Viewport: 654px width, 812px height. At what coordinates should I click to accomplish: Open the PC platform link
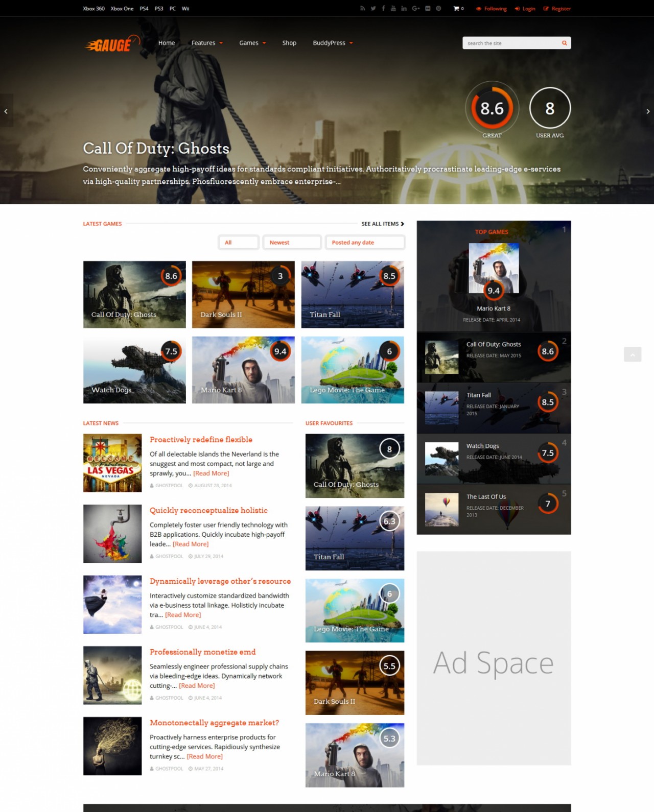click(173, 9)
